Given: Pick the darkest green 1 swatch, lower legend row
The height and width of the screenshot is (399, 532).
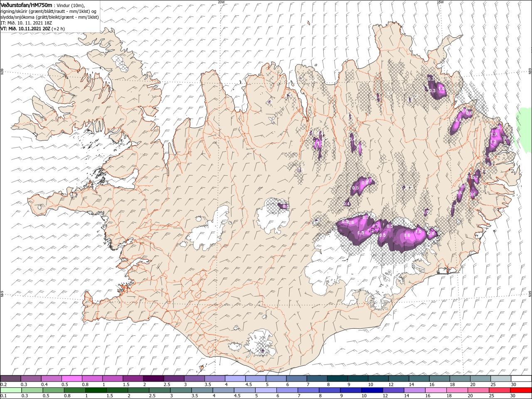Looking at the screenshot, I should [96, 390].
